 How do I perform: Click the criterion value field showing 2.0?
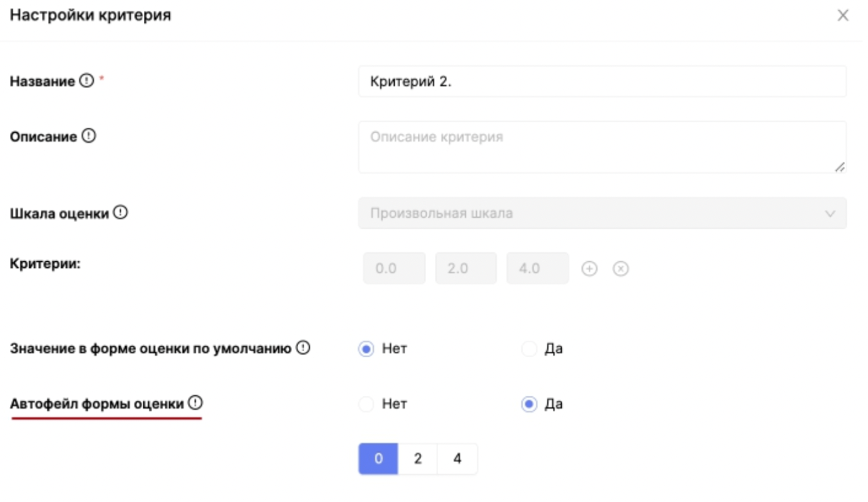(x=466, y=269)
